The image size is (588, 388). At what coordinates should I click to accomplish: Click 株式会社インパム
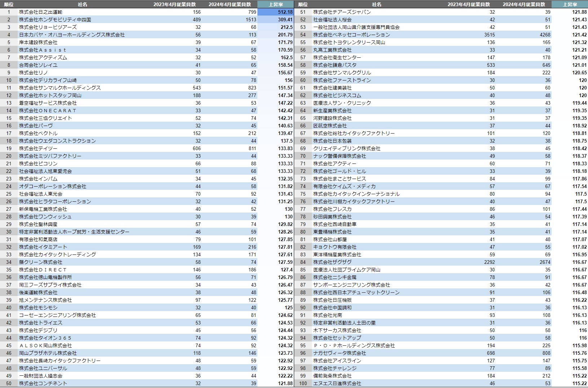click(x=38, y=179)
